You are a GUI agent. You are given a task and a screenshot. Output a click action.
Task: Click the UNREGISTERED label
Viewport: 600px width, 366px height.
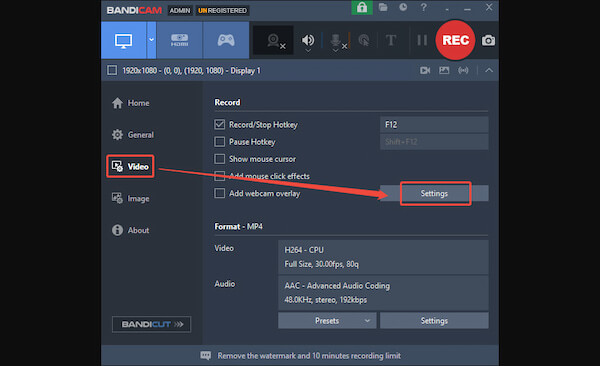pos(222,10)
